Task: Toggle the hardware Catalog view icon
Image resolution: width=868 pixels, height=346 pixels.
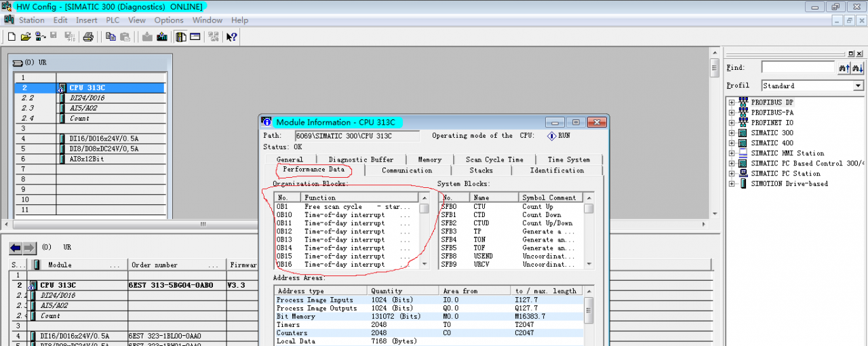Action: [181, 37]
